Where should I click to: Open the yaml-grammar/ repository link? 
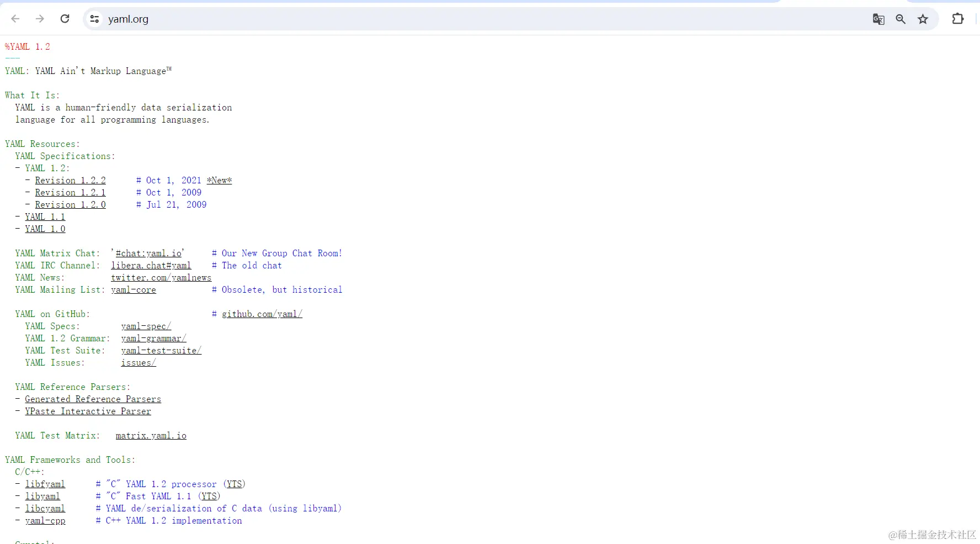point(153,339)
